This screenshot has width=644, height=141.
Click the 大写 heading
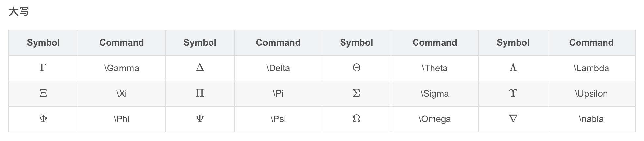pos(19,12)
